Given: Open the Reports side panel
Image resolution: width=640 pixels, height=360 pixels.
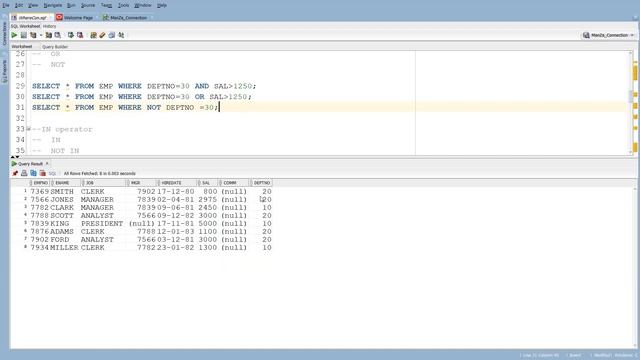Looking at the screenshot, I should click(4, 71).
